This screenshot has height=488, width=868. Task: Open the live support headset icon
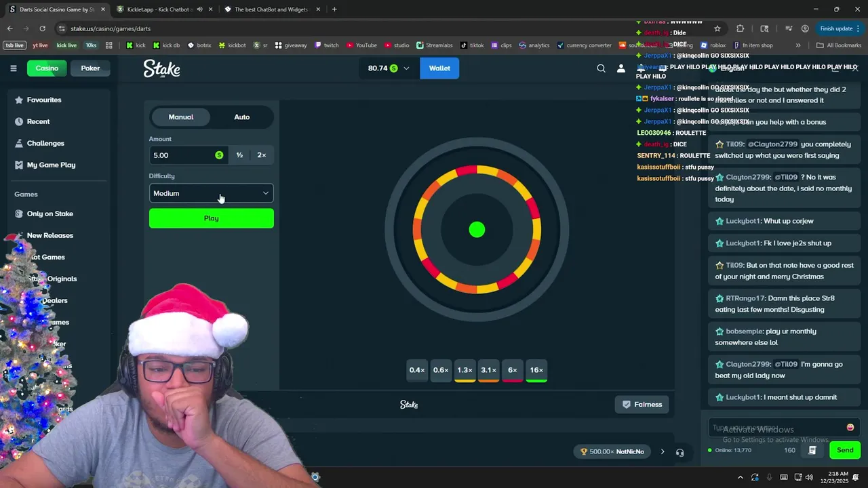(x=679, y=452)
